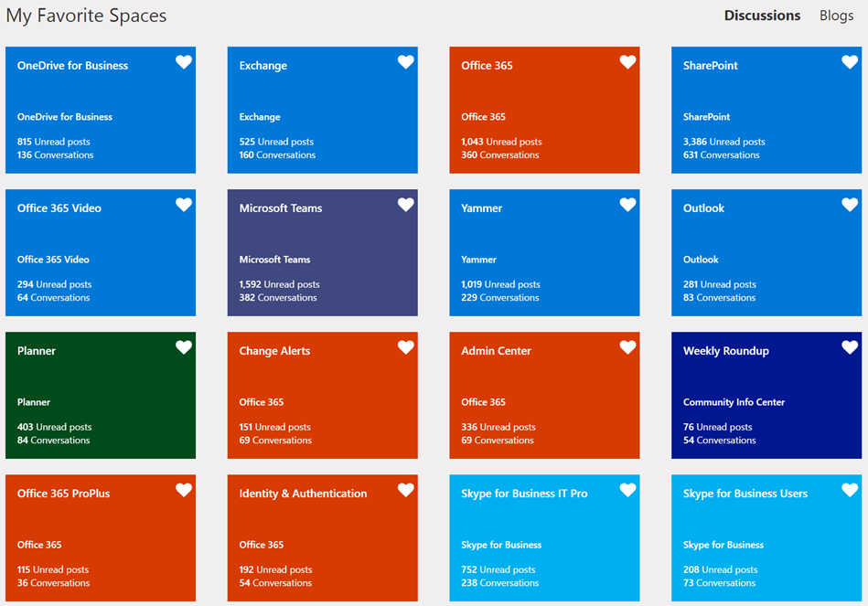This screenshot has height=606, width=868.
Task: Click '815 Unread posts' on OneDrive tile
Action: coord(54,142)
